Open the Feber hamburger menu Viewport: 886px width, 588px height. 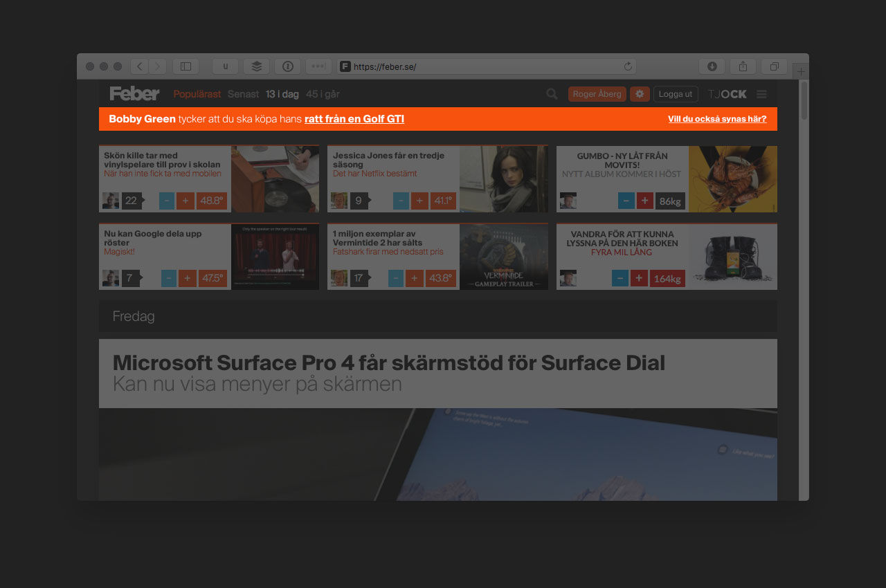point(761,94)
